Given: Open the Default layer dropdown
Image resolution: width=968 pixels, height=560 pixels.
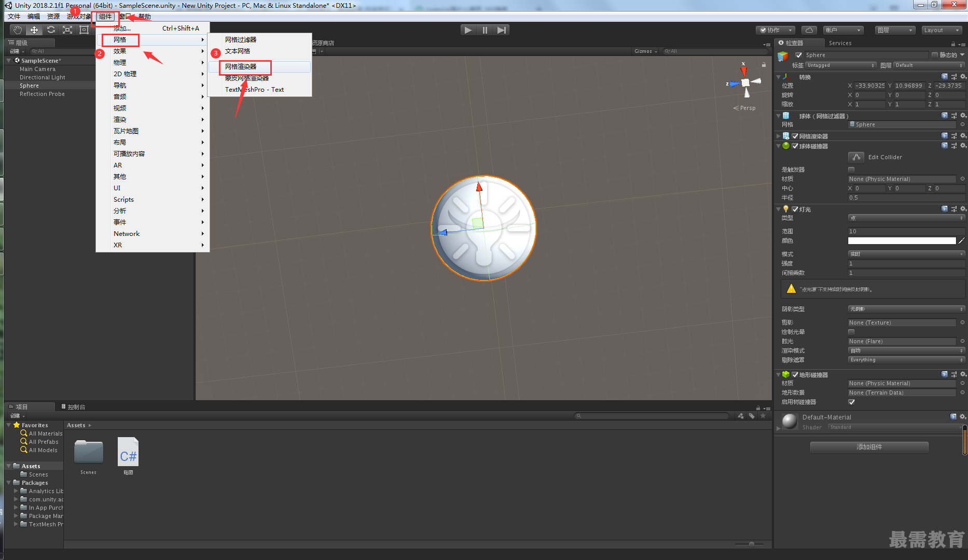Looking at the screenshot, I should coord(929,65).
